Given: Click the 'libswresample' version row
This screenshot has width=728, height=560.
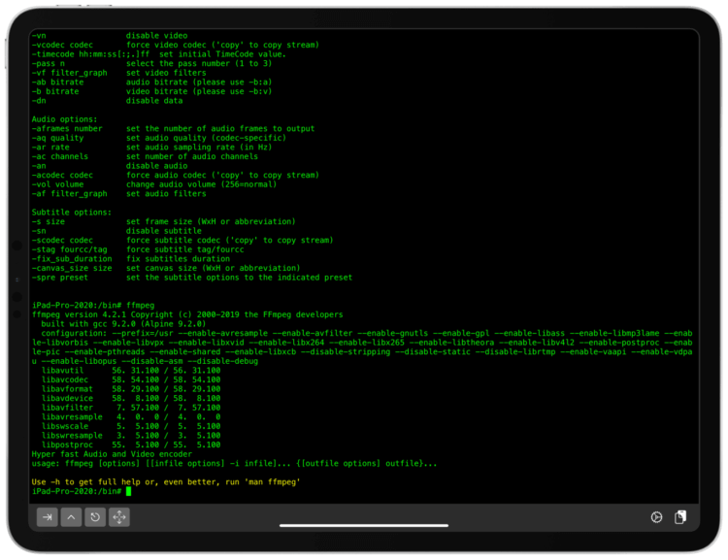Looking at the screenshot, I should click(131, 435).
